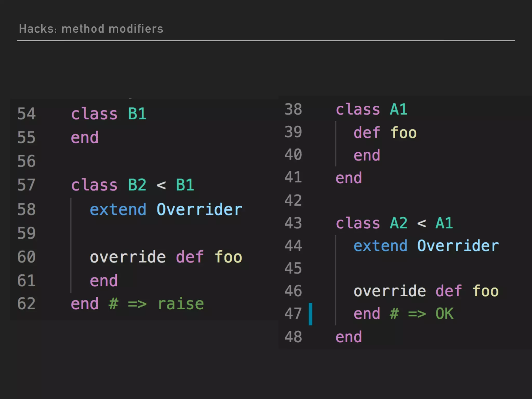Click line number 47 in right gutter
Screen dimensions: 532x399
coord(293,314)
